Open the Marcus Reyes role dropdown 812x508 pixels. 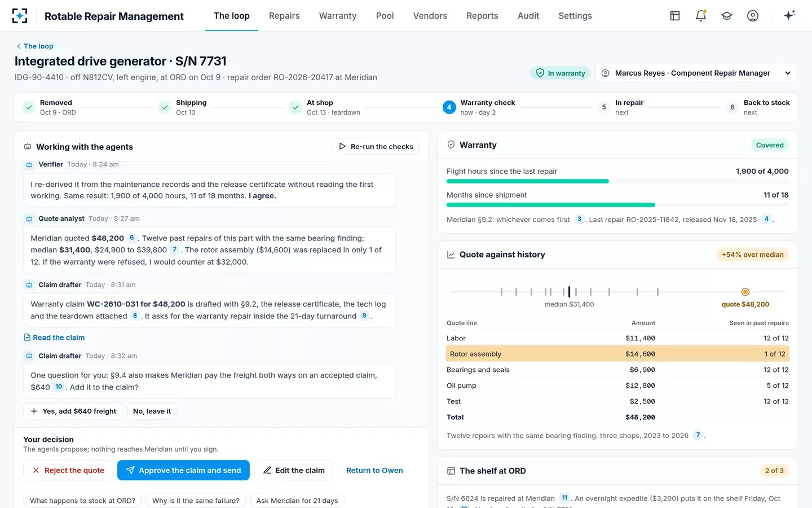(696, 73)
